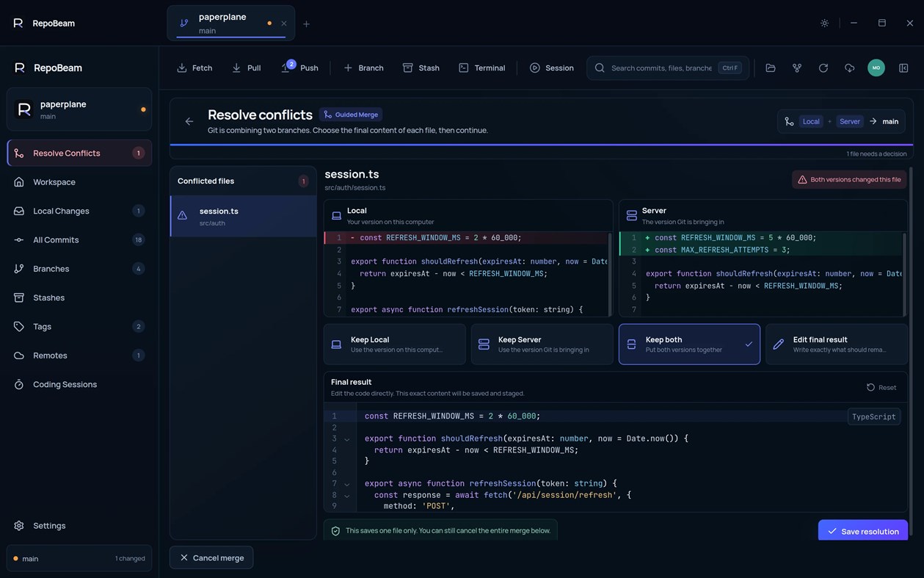The width and height of the screenshot is (924, 578).
Task: Click Both versions changed this file badge
Action: [849, 179]
